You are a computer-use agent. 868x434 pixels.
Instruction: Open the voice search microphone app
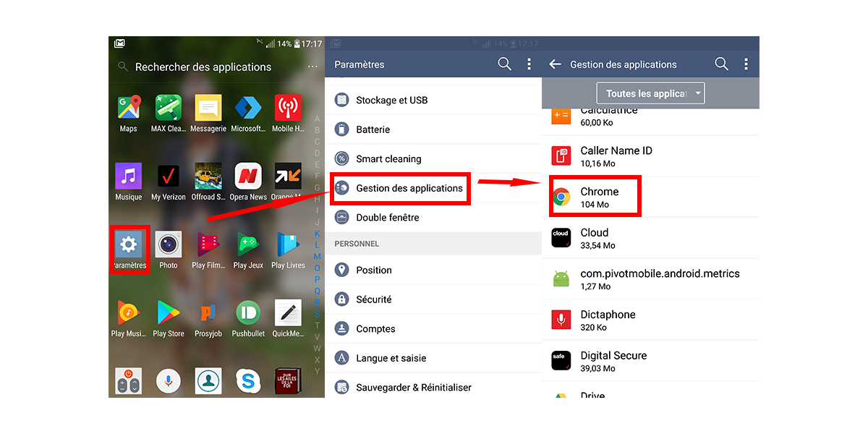(x=169, y=380)
